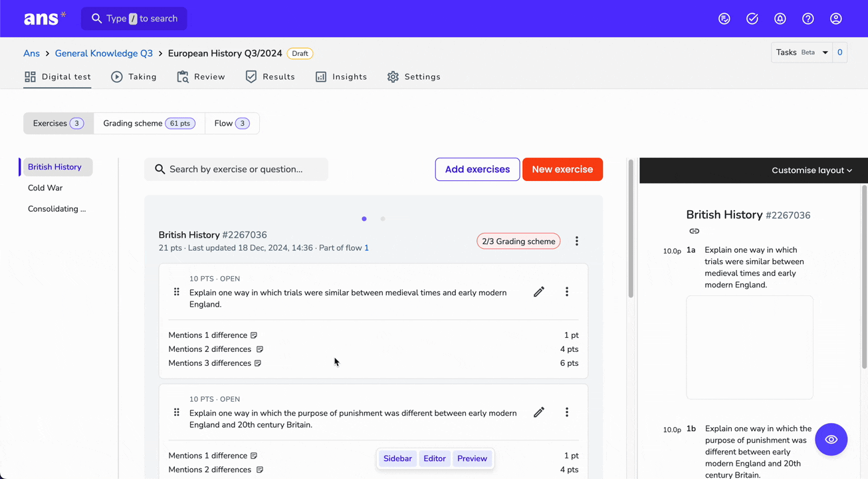Click Mentions 3 differences criterion text
This screenshot has height=479, width=868.
[210, 363]
